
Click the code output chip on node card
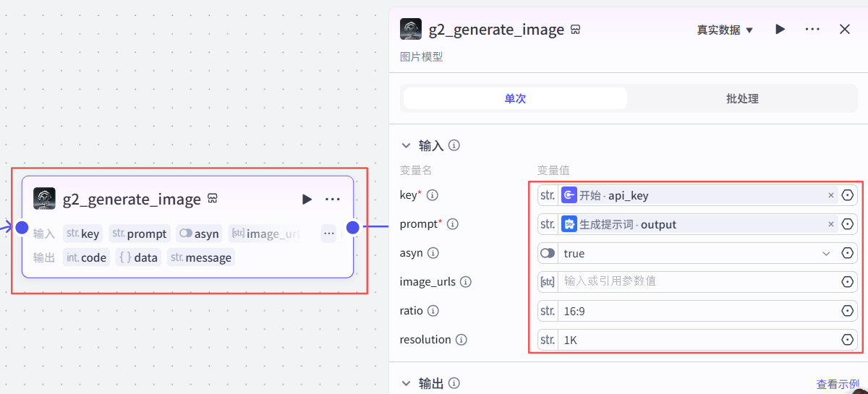[x=86, y=257]
